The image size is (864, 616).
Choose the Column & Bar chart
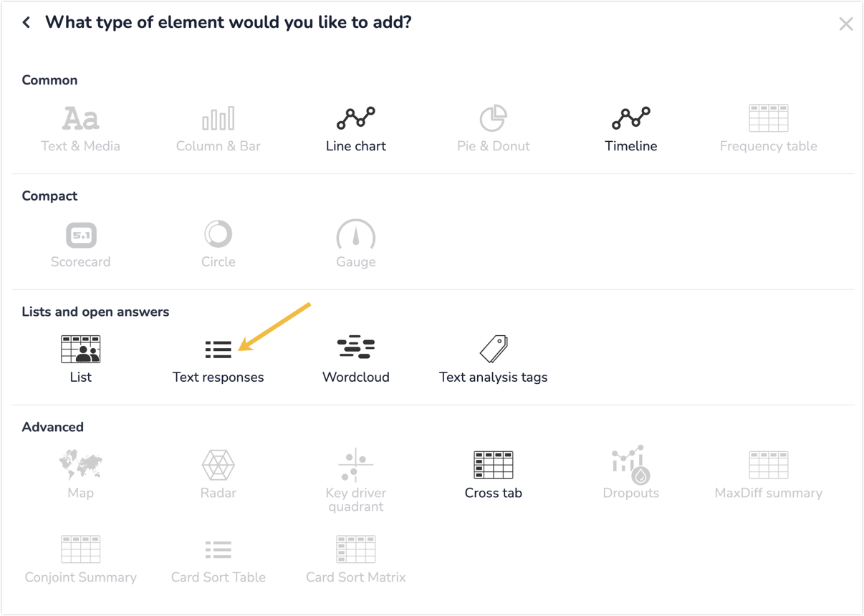click(x=219, y=129)
